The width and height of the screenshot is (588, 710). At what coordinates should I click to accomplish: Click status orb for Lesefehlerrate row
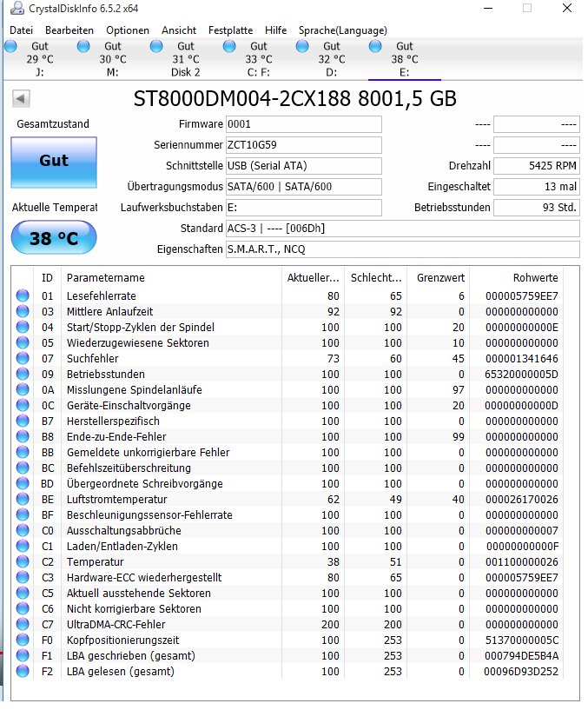[x=23, y=295]
